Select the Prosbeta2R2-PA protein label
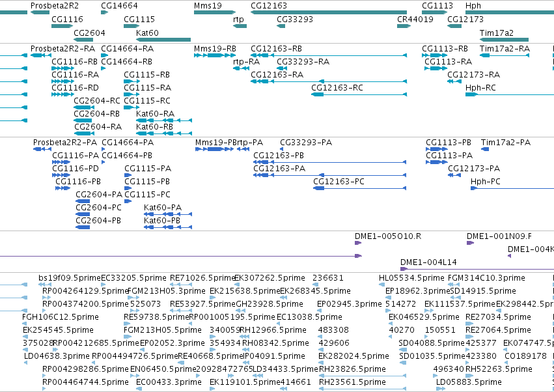Screen dimensions: 554x392 [64, 143]
